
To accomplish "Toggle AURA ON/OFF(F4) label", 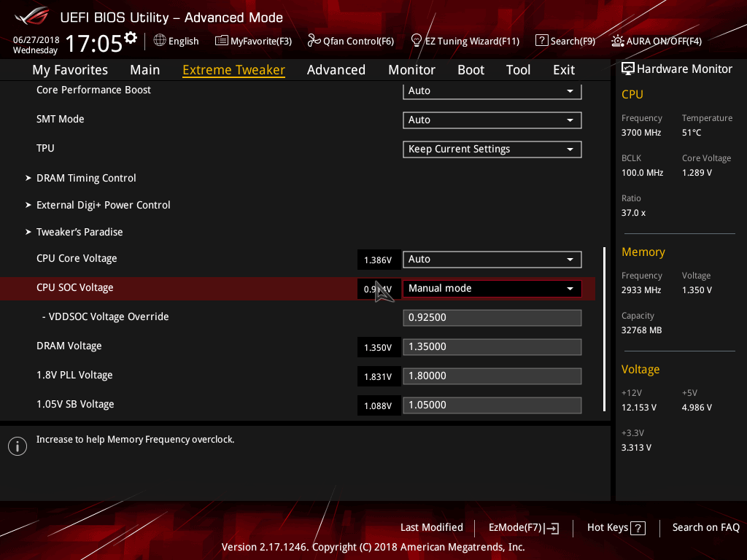I will tap(664, 41).
